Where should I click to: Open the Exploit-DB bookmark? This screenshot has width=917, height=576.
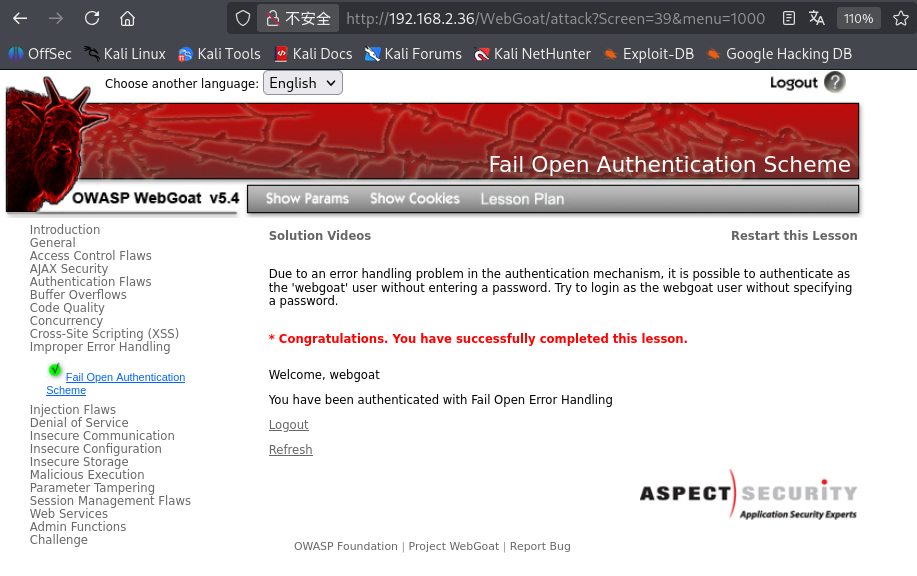pyautogui.click(x=649, y=54)
